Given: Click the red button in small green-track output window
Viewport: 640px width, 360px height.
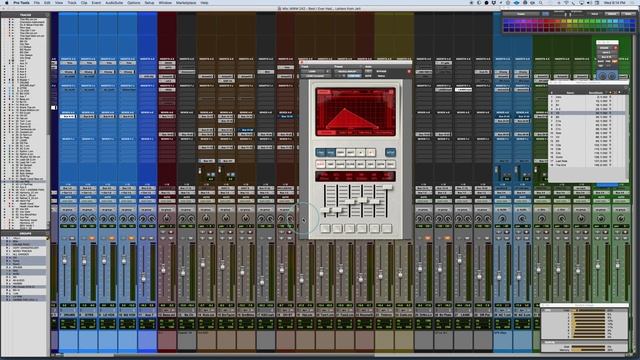Looking at the screenshot, I should coord(616,48).
